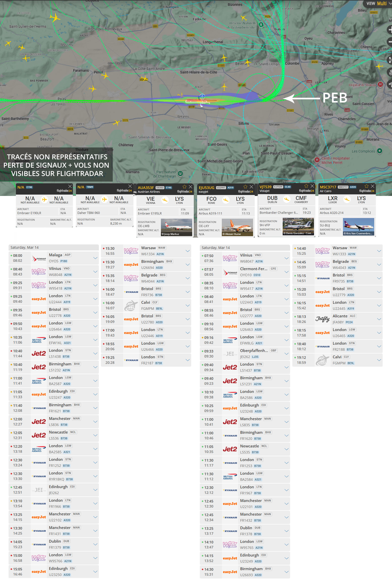Select the airport pin on the runway

pyautogui.click(x=202, y=97)
